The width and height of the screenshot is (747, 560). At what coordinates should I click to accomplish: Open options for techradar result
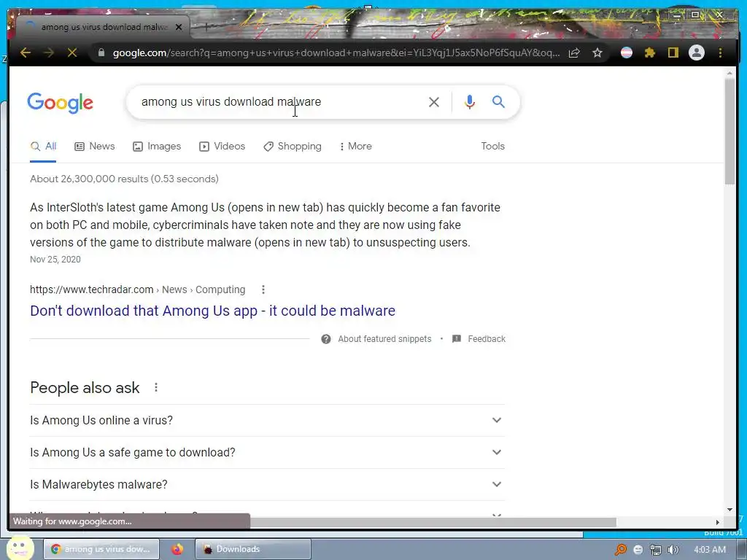[263, 289]
